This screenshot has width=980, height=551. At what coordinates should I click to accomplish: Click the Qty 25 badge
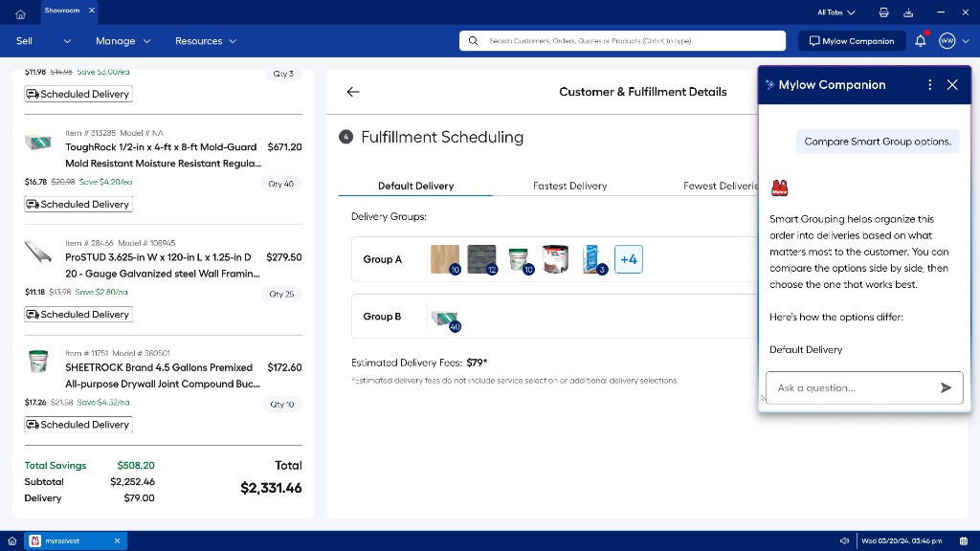pyautogui.click(x=281, y=295)
